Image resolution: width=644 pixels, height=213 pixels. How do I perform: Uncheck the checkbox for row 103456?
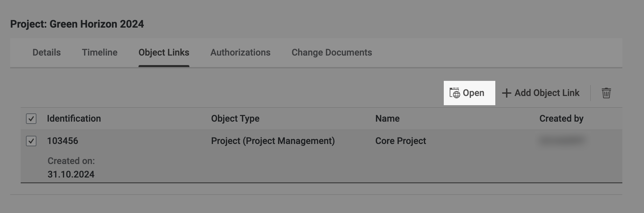click(x=31, y=141)
